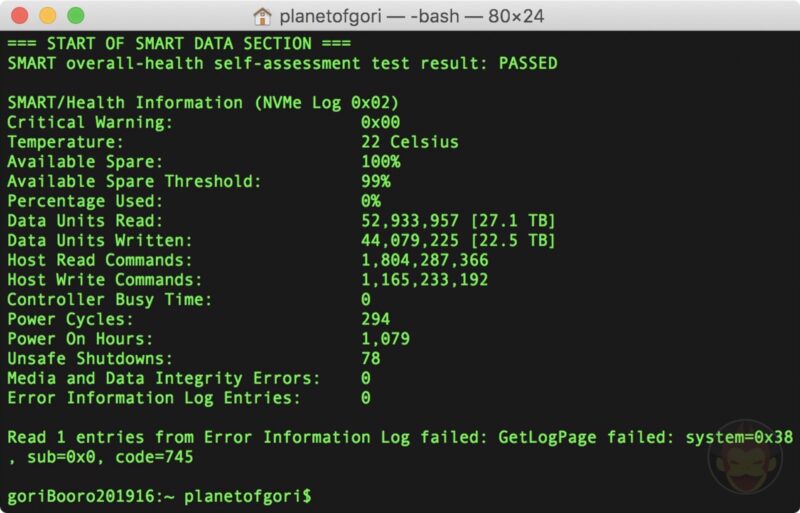800x513 pixels.
Task: Click the "PASSED" self-assessment result text
Action: click(x=523, y=63)
